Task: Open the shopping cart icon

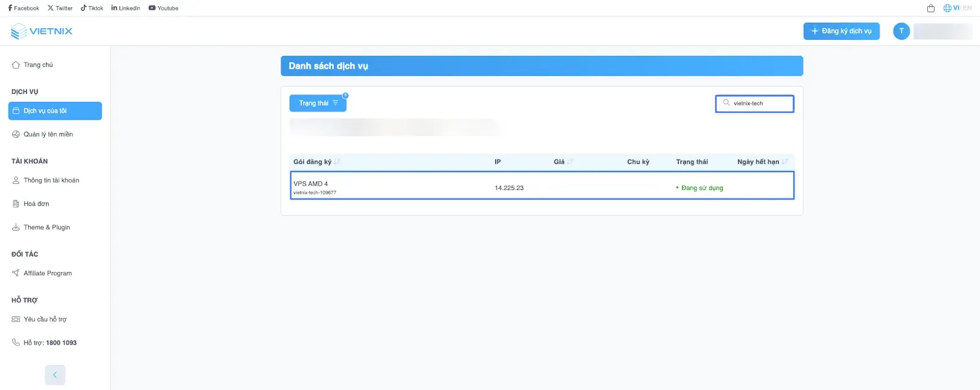Action: click(930, 9)
